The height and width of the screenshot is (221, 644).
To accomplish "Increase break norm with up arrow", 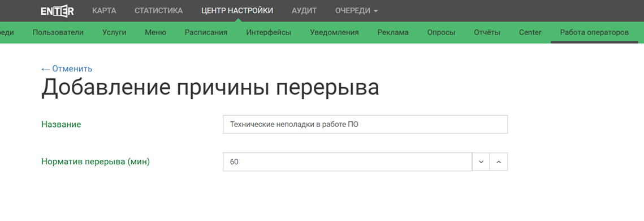I will pos(499,161).
